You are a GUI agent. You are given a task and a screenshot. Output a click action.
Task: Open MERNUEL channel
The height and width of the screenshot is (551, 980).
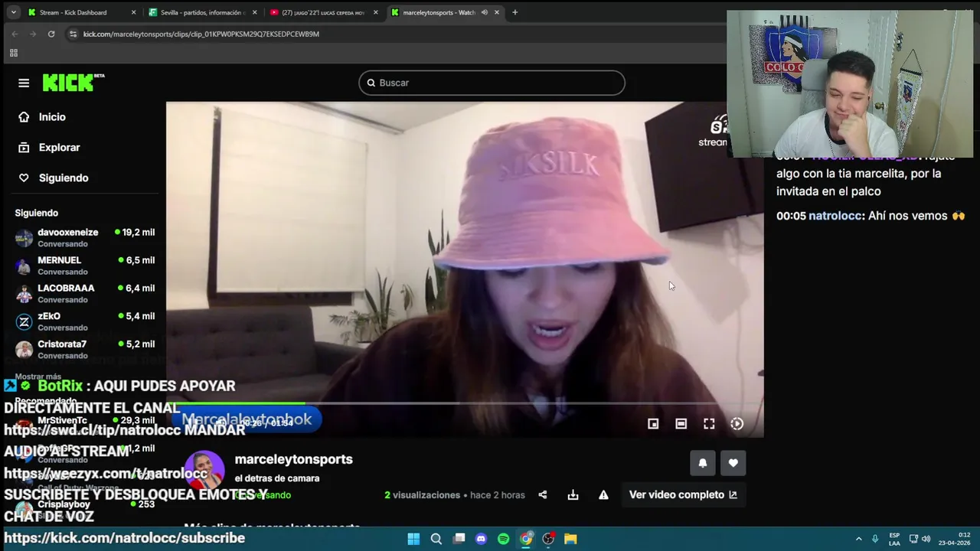(x=84, y=266)
